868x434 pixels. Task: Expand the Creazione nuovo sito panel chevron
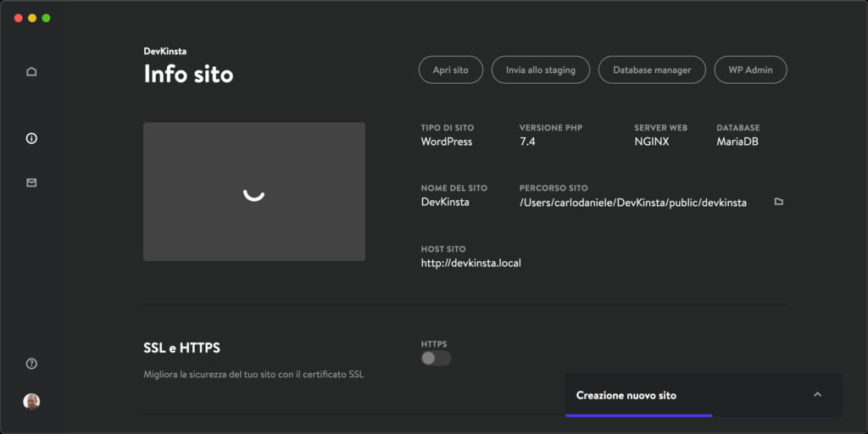pyautogui.click(x=818, y=395)
